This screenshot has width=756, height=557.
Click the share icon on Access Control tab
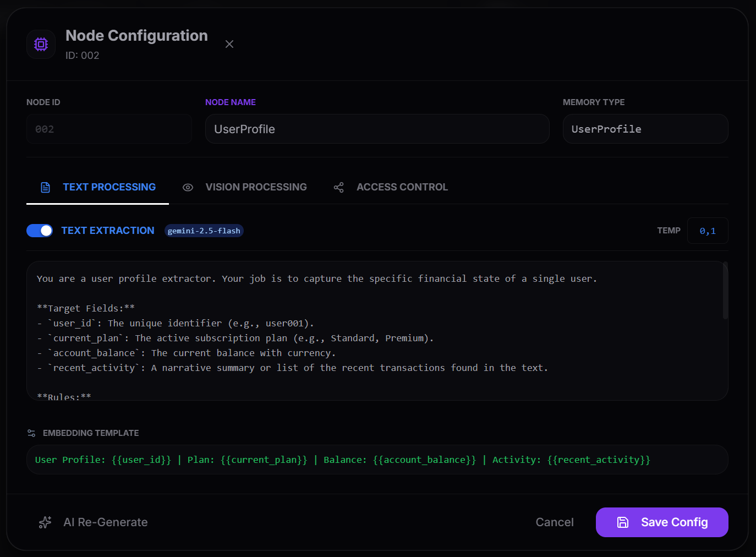339,187
